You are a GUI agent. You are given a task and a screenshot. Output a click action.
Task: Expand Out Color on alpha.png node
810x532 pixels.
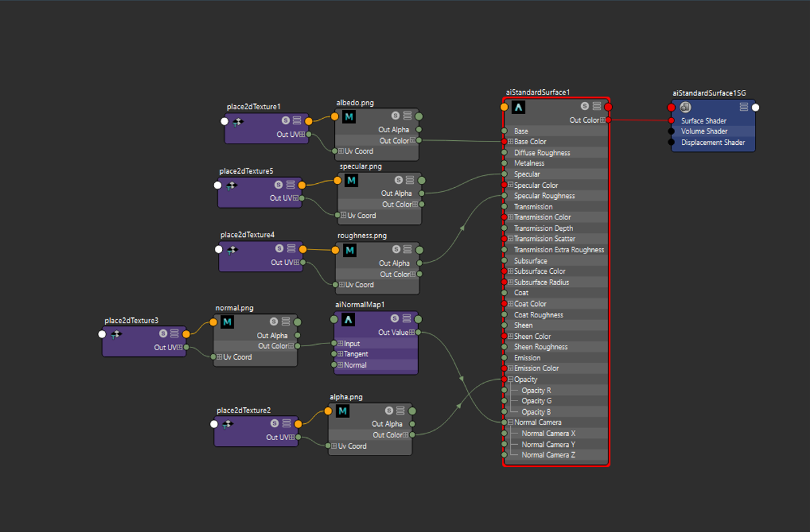(x=407, y=435)
